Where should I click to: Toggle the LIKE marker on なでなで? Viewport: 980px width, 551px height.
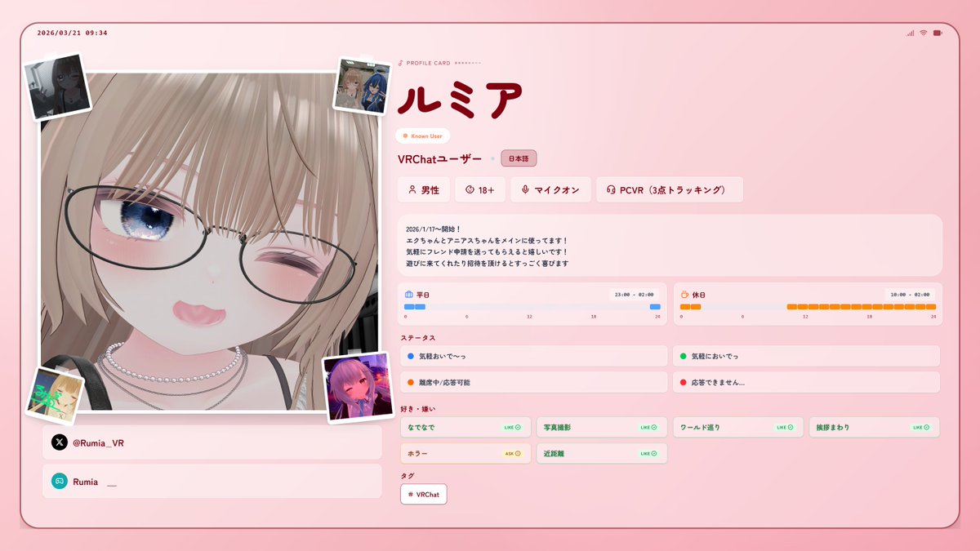513,426
